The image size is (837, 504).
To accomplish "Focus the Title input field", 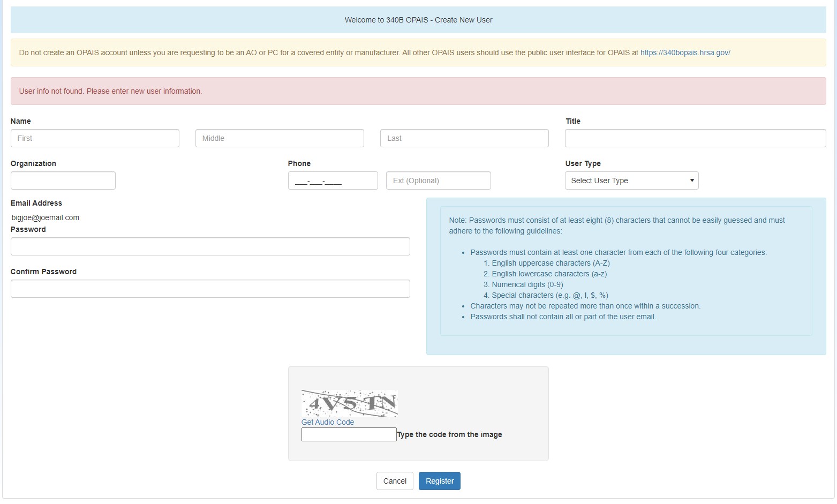I will 695,138.
